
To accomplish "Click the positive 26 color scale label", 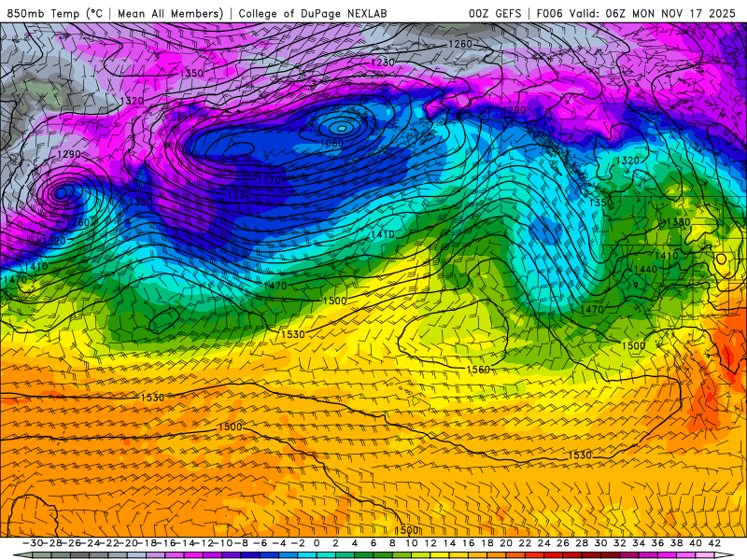I will click(x=563, y=543).
